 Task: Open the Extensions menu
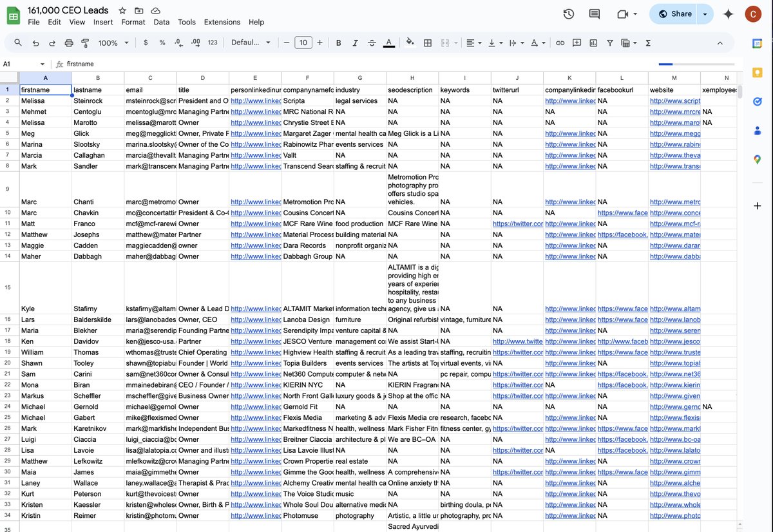[x=222, y=22]
